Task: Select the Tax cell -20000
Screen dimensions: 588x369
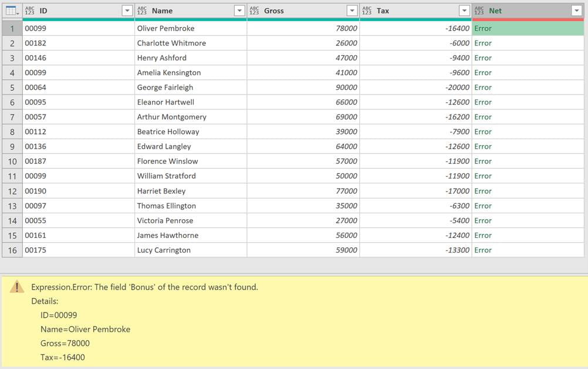Action: pyautogui.click(x=415, y=88)
